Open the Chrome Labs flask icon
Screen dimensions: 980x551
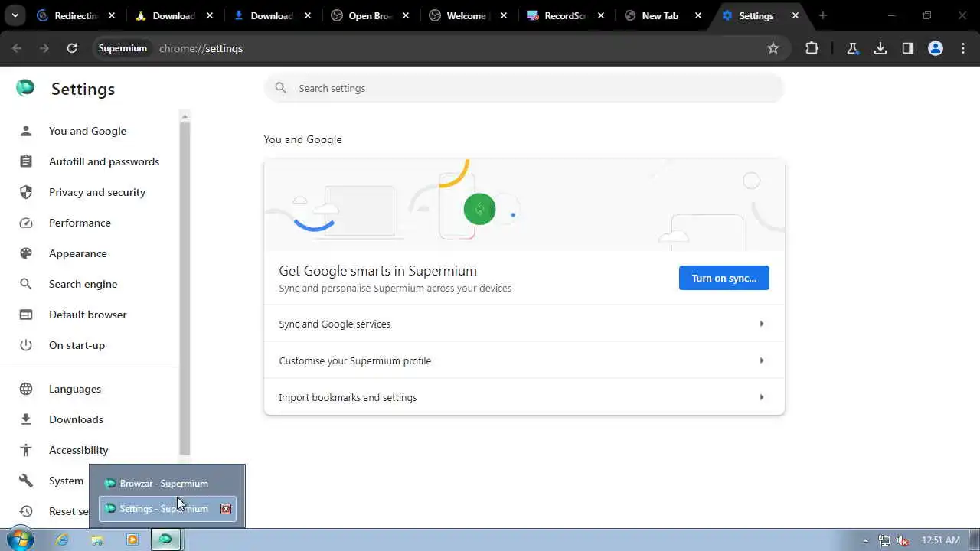click(852, 48)
